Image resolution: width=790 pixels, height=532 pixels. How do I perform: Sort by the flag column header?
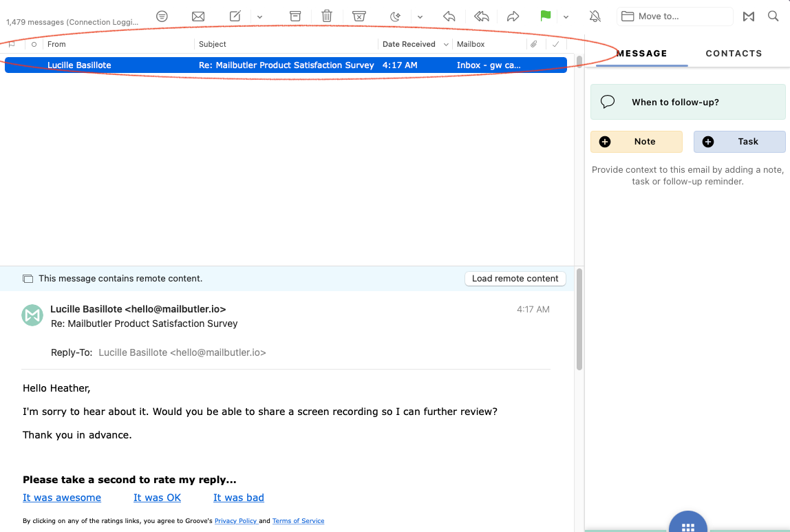12,44
